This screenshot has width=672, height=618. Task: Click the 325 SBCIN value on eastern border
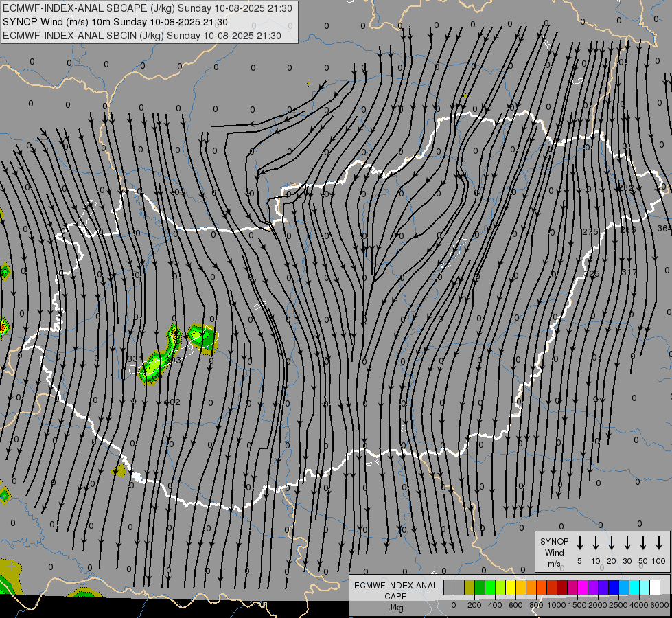click(x=592, y=273)
